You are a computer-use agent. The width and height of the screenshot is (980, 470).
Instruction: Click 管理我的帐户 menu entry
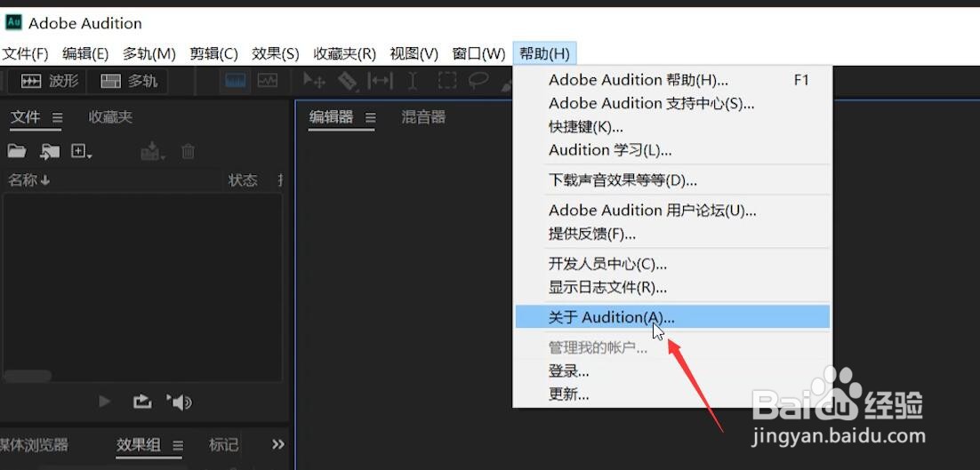pos(672,348)
